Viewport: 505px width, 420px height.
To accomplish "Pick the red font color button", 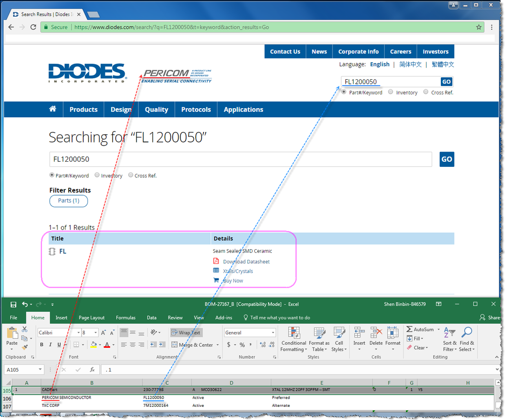I will pos(107,345).
